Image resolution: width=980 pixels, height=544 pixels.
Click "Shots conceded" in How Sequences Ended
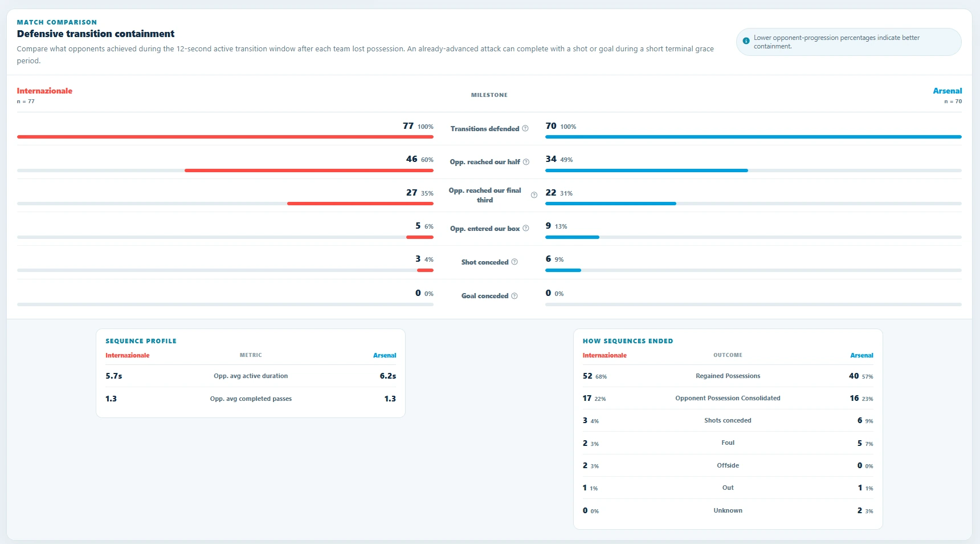[x=728, y=421]
